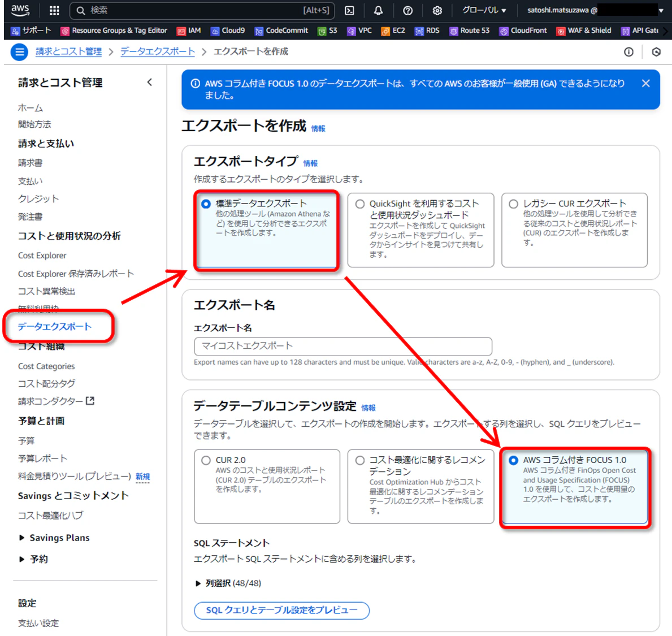Open the グローバル region dropdown

(x=484, y=10)
